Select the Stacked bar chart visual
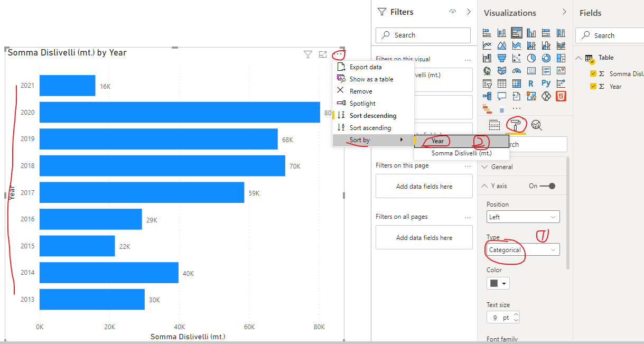The image size is (644, 344). 487,33
